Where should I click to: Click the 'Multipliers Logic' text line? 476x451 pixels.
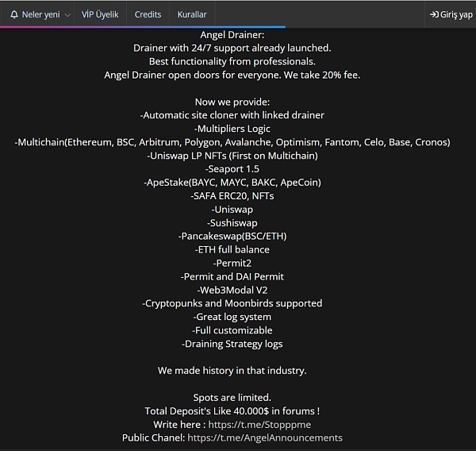tap(232, 129)
